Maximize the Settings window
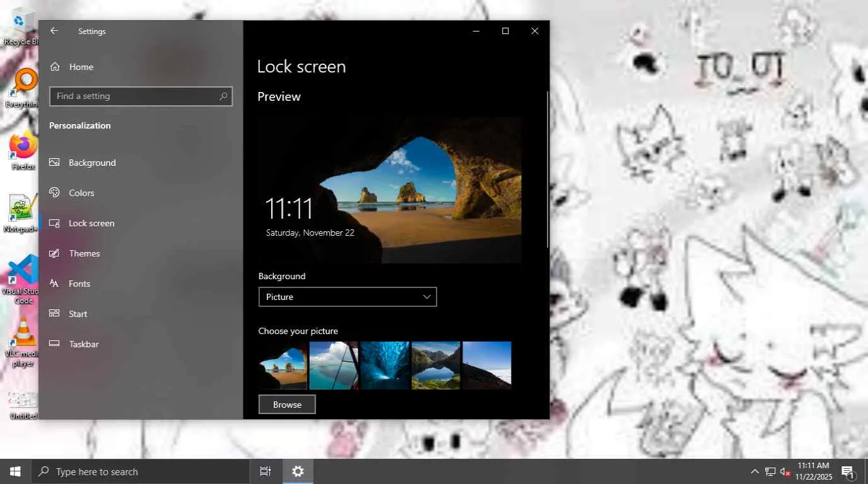 (x=505, y=31)
